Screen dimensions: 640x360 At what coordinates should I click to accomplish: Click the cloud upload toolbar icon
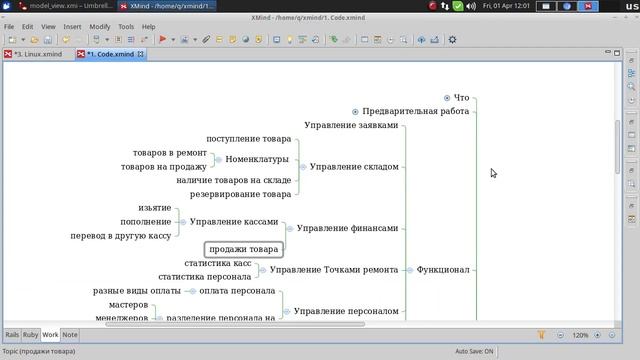pyautogui.click(x=421, y=40)
